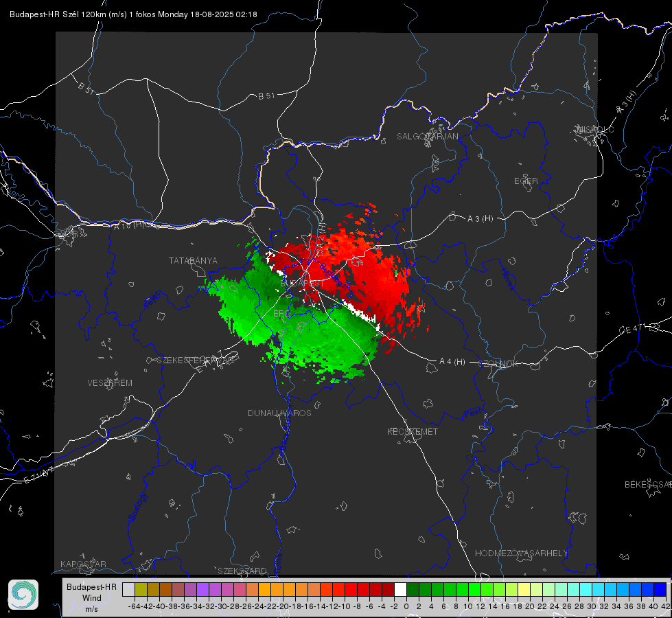This screenshot has width=672, height=618.
Task: Select the light grey first swatch of the legend
Action: 128,589
